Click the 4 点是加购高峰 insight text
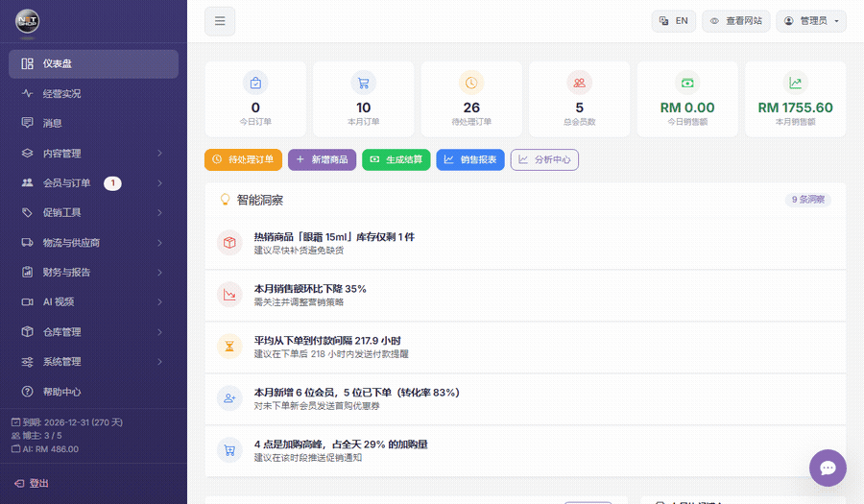 tap(341, 444)
